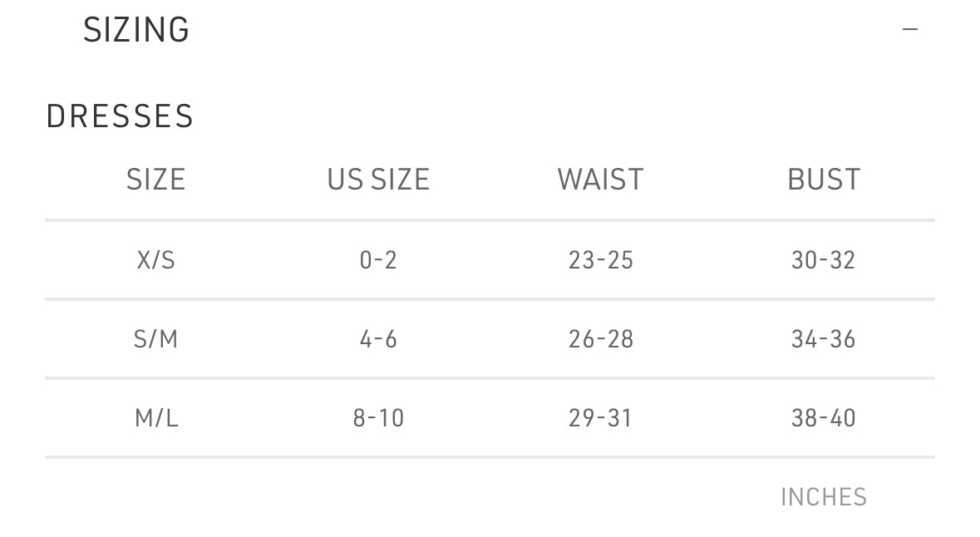Click the BUST column header

point(824,180)
